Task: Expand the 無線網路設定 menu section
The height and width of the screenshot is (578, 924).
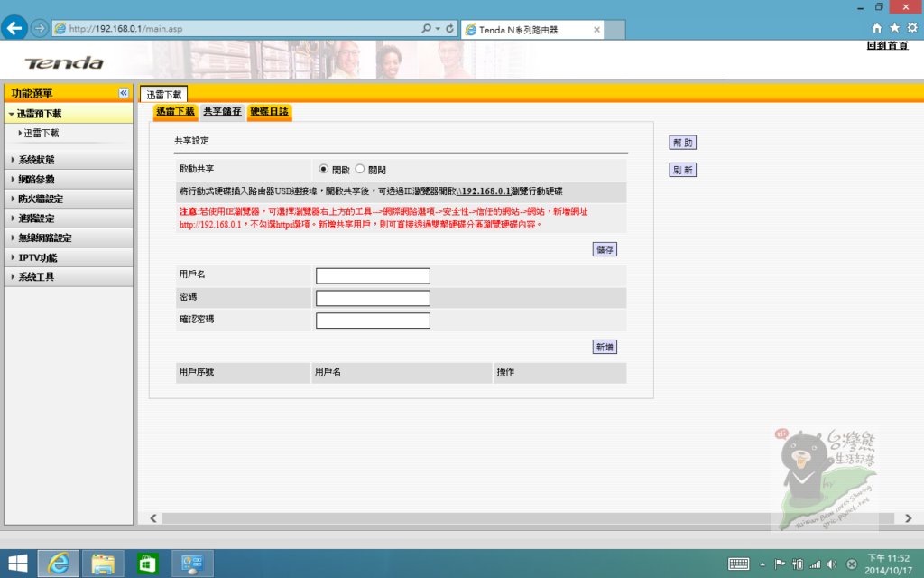Action: pos(69,238)
